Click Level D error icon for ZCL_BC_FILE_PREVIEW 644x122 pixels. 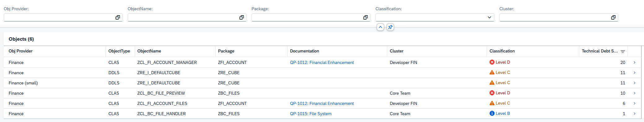(x=492, y=93)
